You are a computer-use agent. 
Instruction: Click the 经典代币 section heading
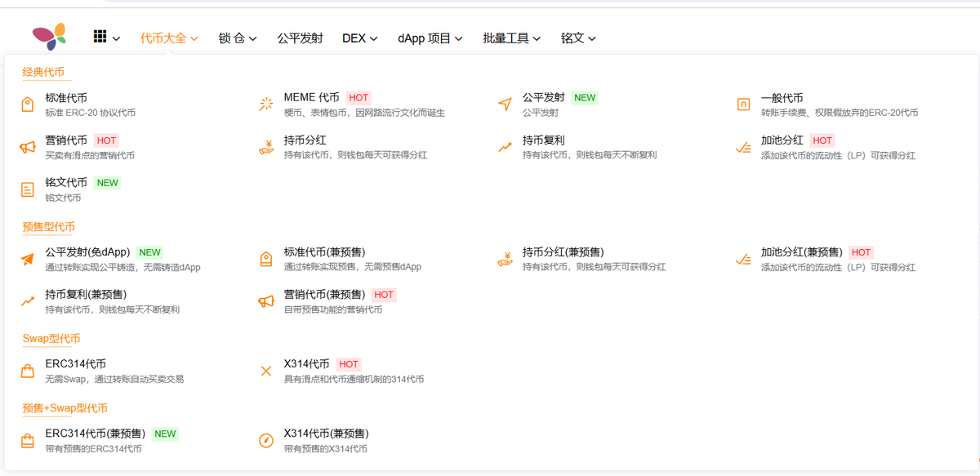pyautogui.click(x=43, y=72)
